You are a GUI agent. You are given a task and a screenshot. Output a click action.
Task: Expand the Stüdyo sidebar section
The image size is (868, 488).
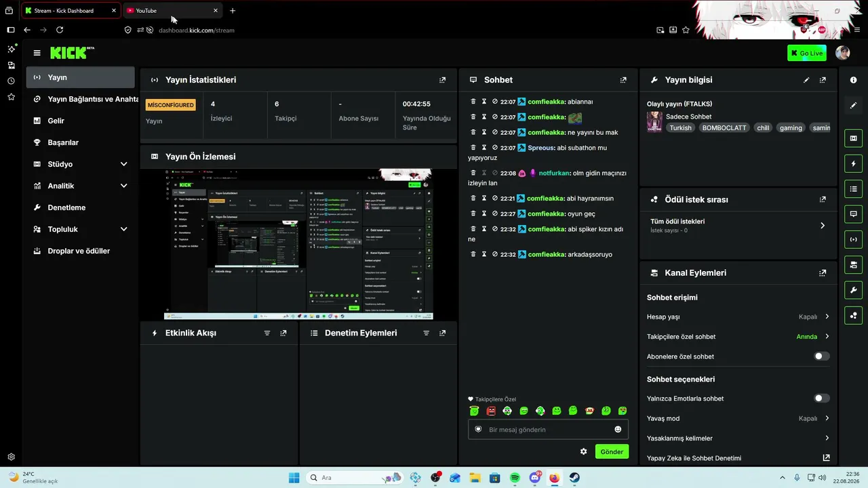pyautogui.click(x=123, y=164)
